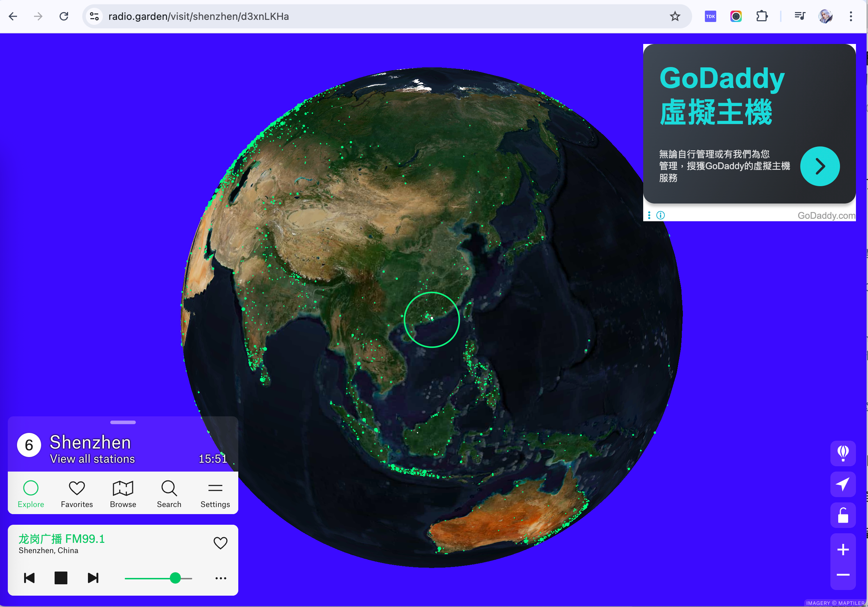Open the Browse tab

tap(123, 493)
